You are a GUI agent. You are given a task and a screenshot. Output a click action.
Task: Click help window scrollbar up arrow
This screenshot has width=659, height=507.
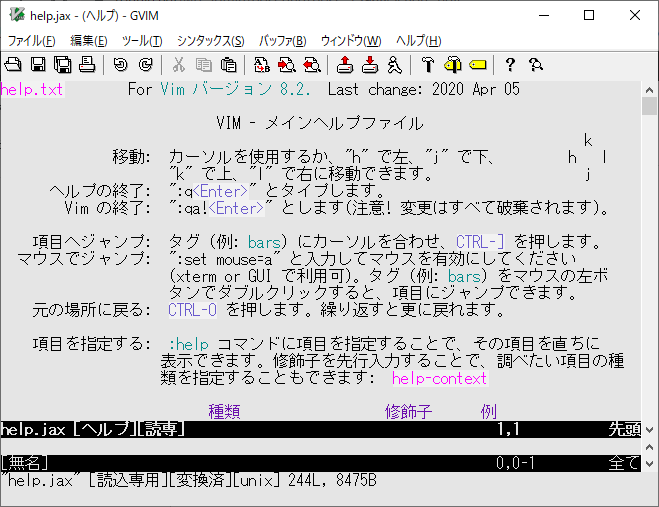649,90
